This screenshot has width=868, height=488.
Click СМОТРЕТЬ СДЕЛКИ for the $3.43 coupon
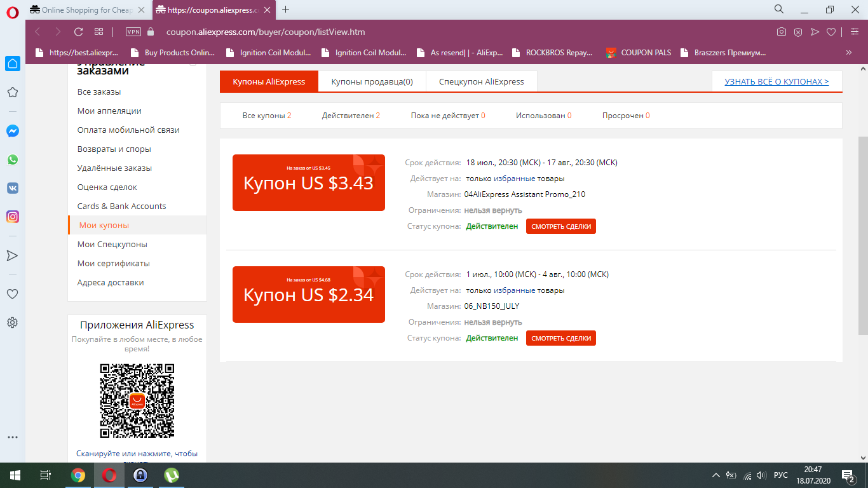[x=561, y=226]
